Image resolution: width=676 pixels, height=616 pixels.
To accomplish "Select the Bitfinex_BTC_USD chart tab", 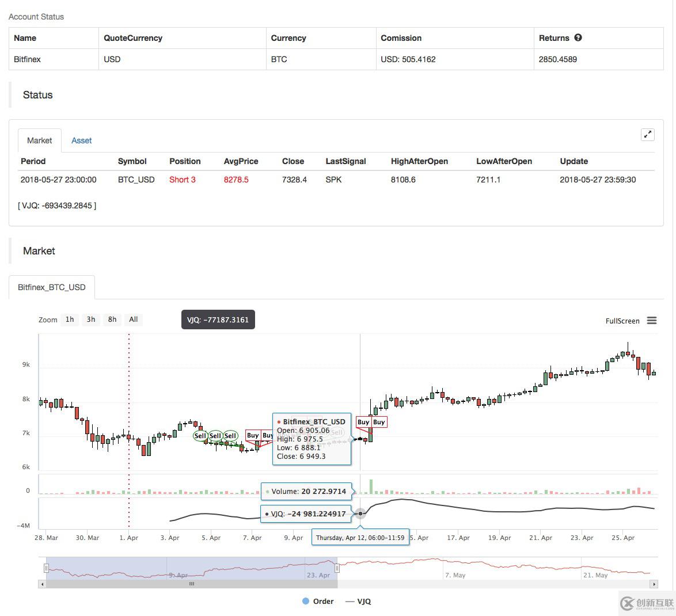I will 52,287.
